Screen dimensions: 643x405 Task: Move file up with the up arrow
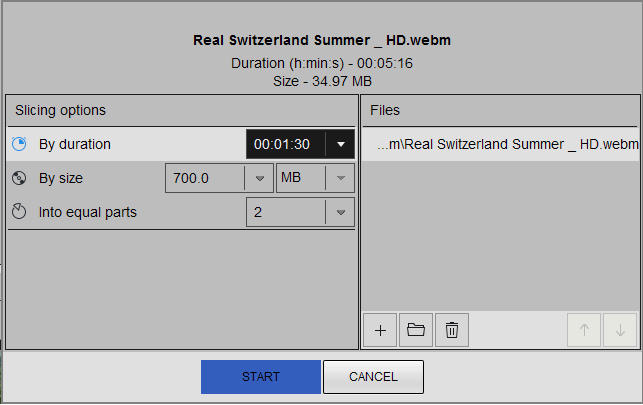[584, 330]
